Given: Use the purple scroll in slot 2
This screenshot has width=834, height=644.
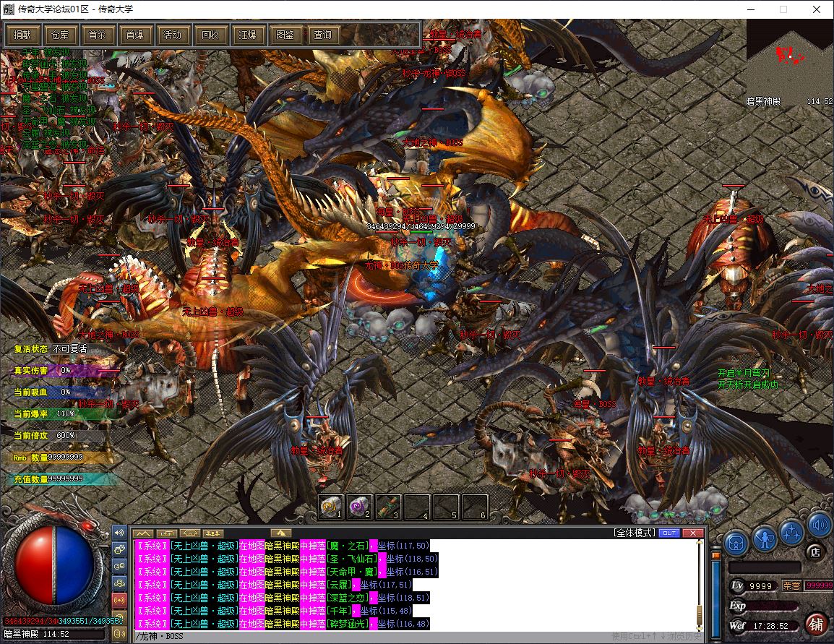Looking at the screenshot, I should 360,507.
